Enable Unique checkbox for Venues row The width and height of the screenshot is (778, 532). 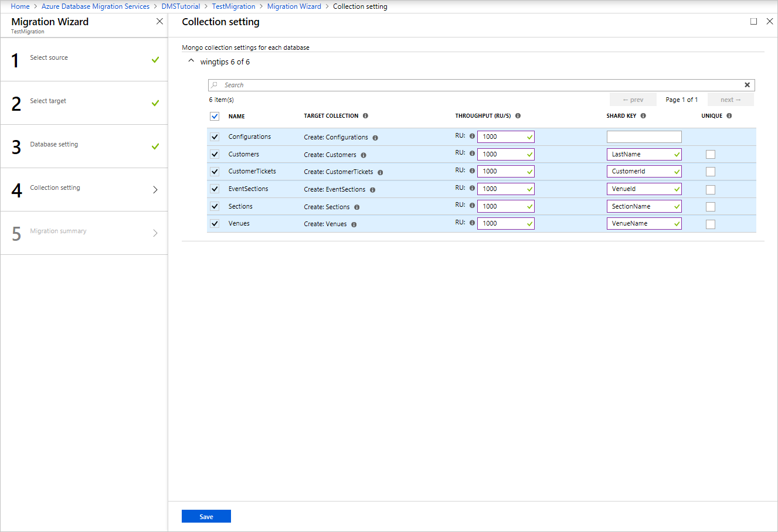711,224
